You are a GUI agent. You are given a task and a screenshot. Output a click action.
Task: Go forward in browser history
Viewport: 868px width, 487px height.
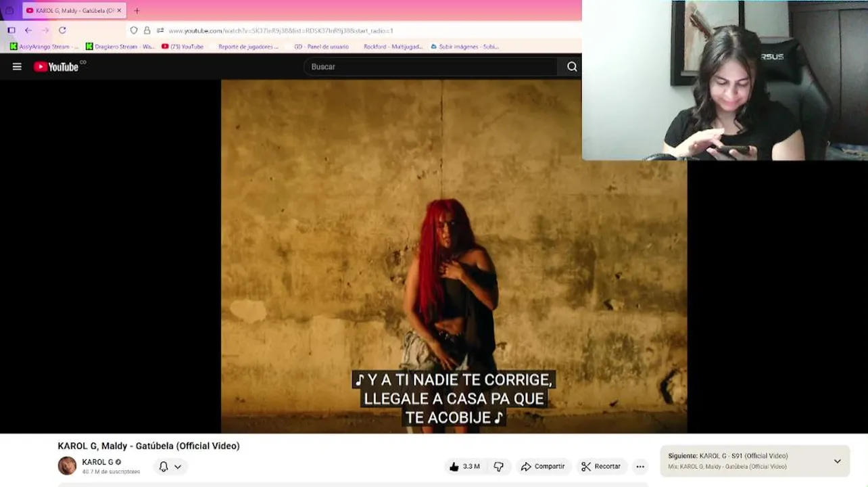(45, 30)
